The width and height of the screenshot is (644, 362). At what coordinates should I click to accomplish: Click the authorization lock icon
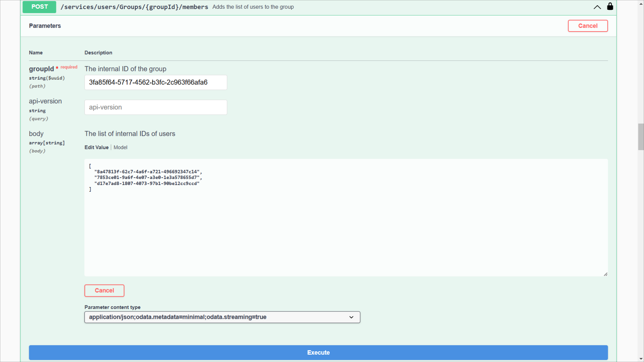[610, 7]
